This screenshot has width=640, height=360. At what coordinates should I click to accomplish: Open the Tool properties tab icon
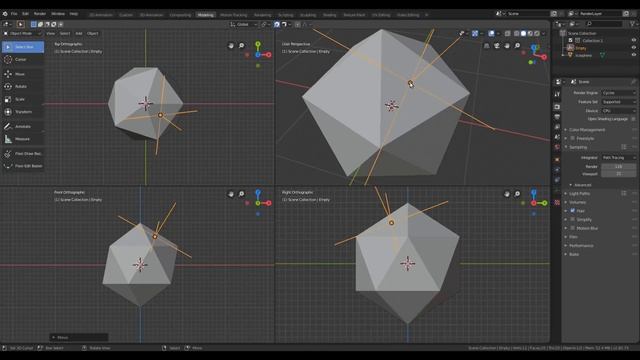tap(557, 94)
